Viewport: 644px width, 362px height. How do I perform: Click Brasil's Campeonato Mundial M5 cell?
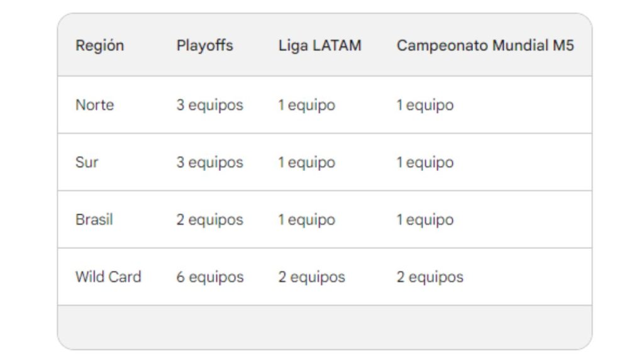coord(425,220)
